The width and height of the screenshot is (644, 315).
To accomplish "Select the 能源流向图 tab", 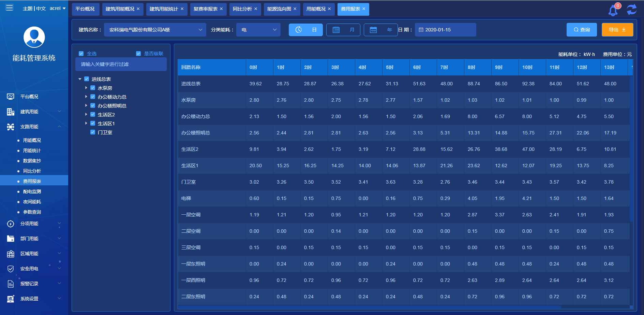I will [x=280, y=9].
